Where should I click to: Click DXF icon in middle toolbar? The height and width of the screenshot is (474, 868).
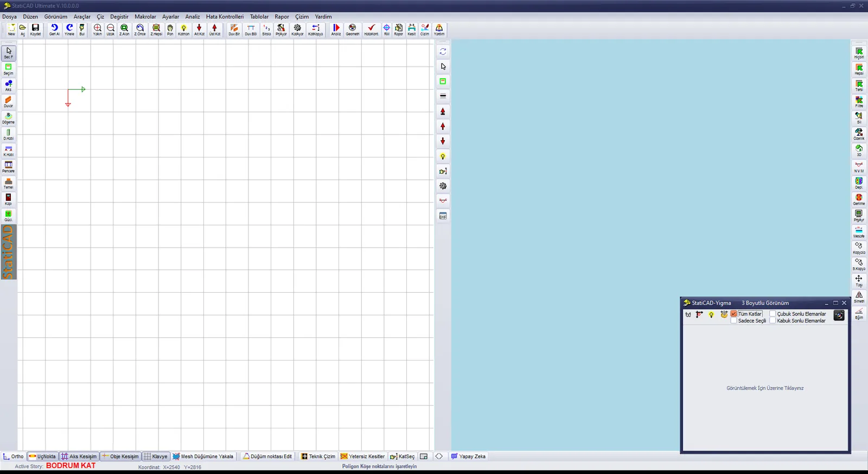[x=443, y=216]
